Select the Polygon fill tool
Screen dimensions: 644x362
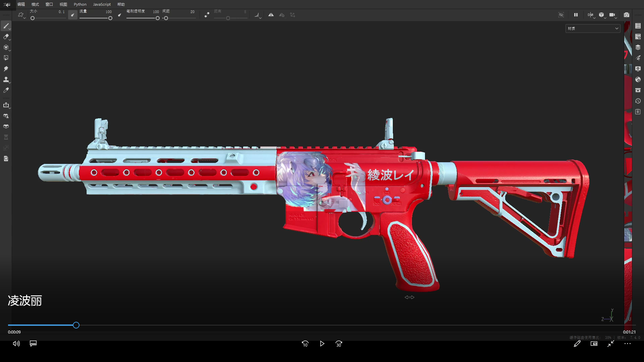coord(6,58)
